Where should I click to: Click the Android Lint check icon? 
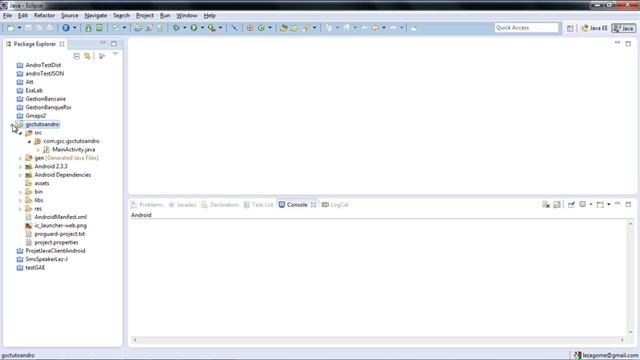coord(116,28)
